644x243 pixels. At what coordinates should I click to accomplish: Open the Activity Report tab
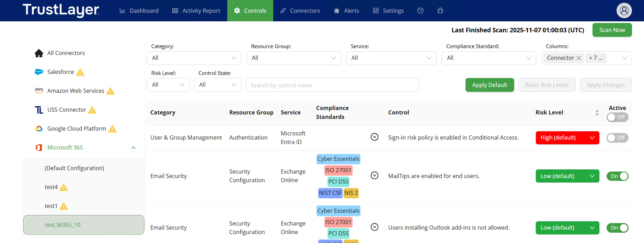click(x=196, y=11)
